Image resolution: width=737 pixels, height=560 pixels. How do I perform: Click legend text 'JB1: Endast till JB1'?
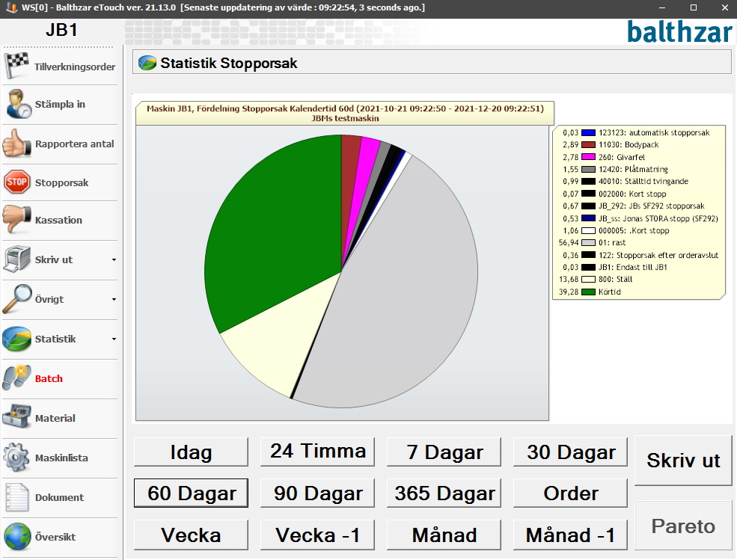[x=633, y=268]
